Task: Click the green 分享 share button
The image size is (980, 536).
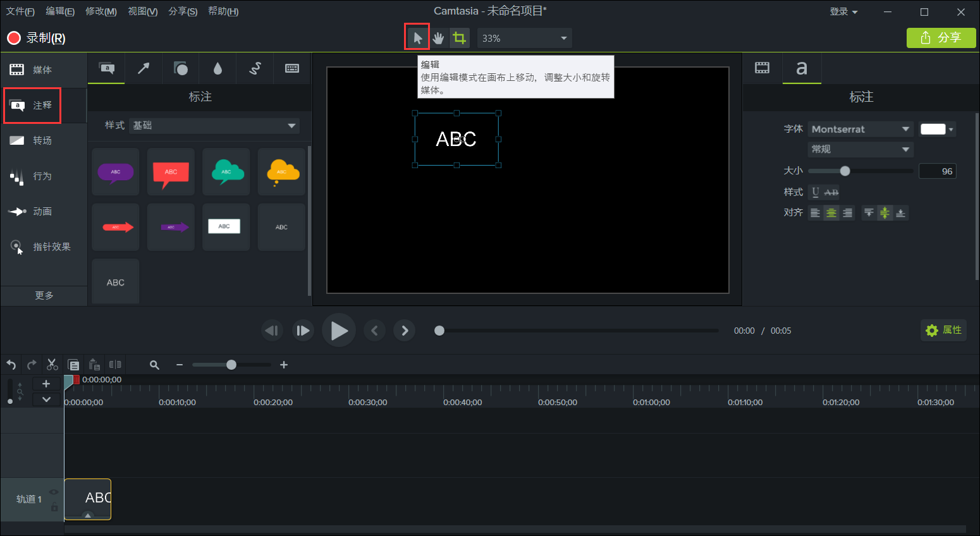Action: (941, 38)
